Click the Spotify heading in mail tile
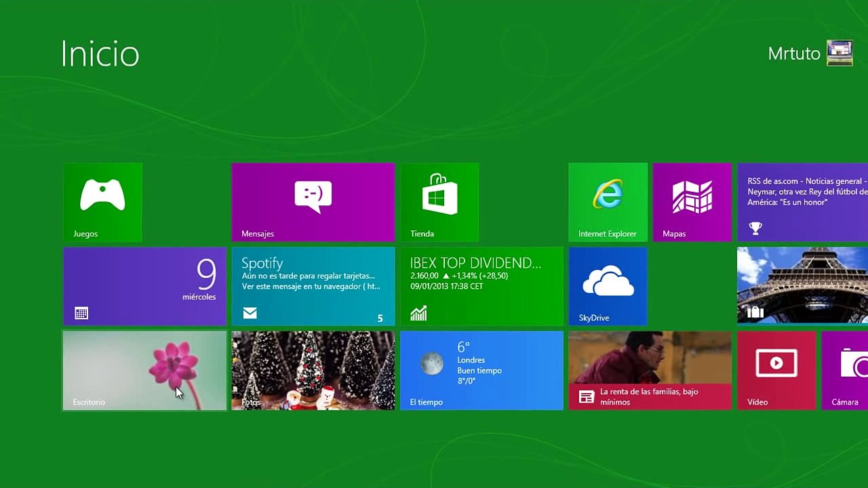868x488 pixels. coord(262,263)
